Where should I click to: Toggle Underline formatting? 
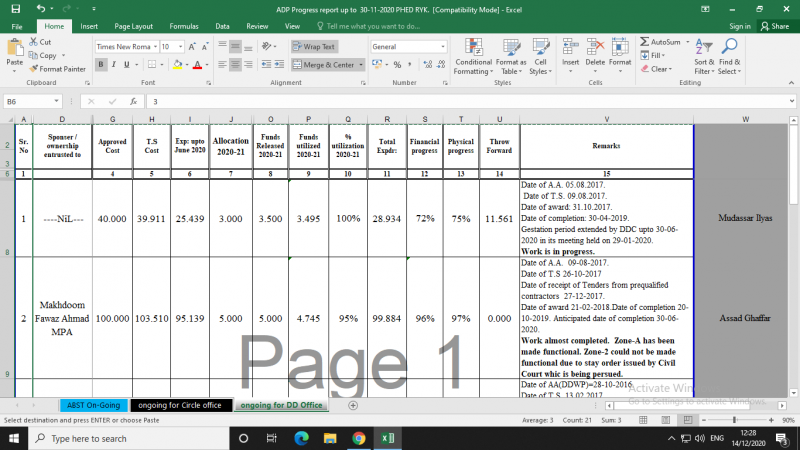(127, 65)
